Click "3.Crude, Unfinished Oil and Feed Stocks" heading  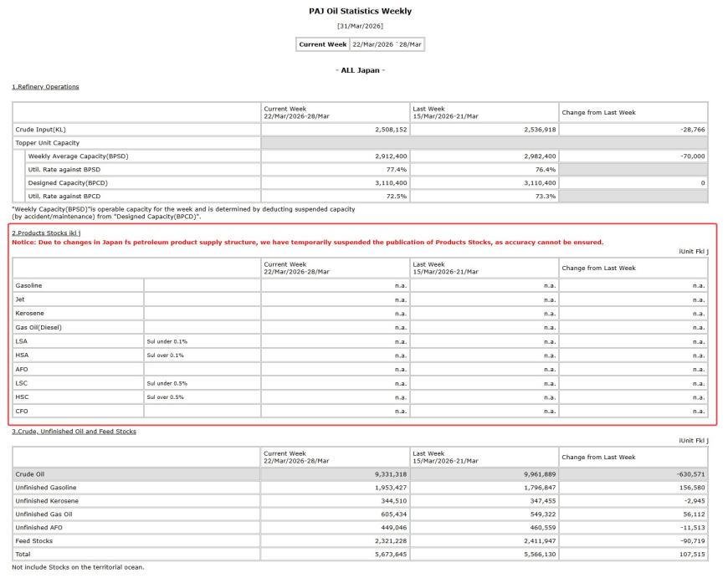pyautogui.click(x=74, y=431)
